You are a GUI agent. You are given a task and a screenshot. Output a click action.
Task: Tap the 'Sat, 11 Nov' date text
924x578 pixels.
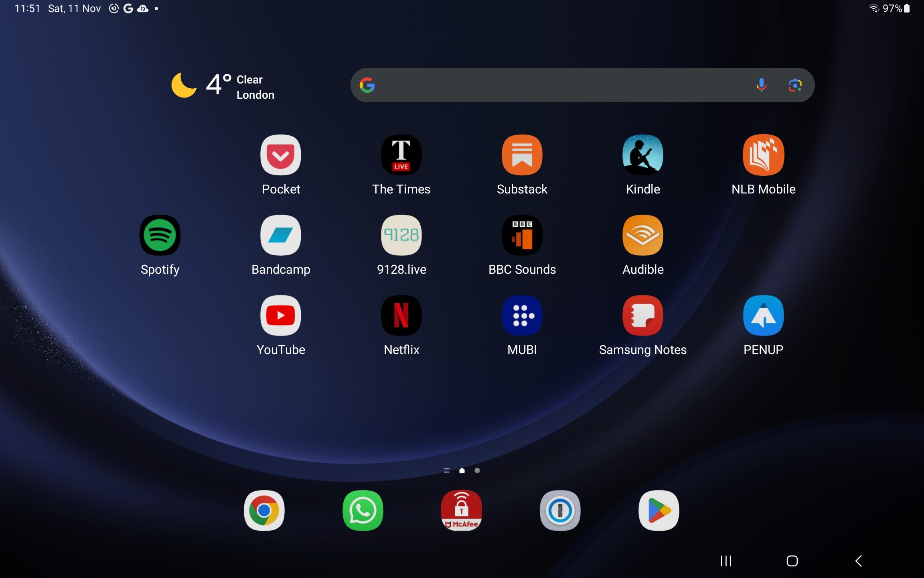coord(74,8)
